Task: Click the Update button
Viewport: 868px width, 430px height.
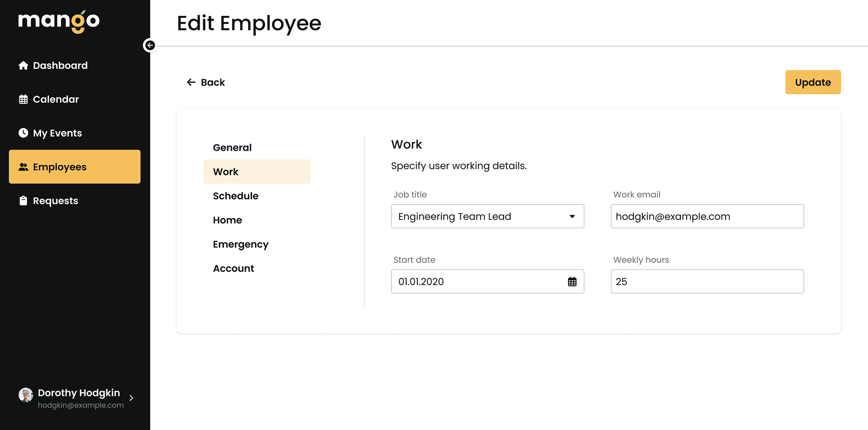Action: click(x=813, y=82)
